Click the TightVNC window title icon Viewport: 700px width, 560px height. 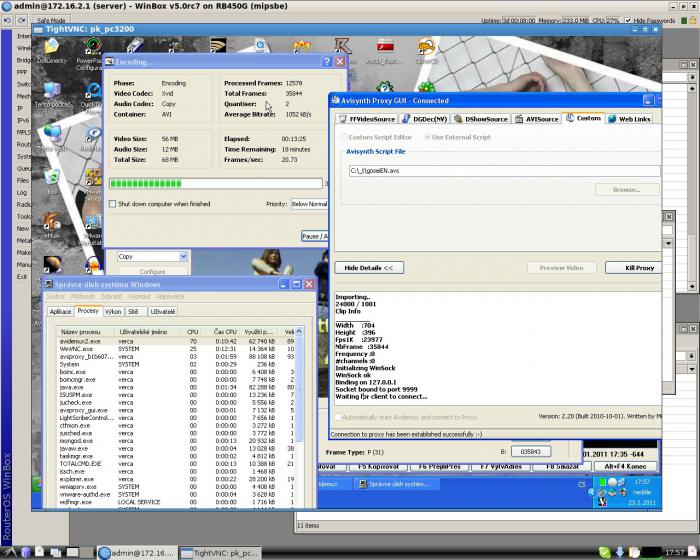pyautogui.click(x=38, y=29)
